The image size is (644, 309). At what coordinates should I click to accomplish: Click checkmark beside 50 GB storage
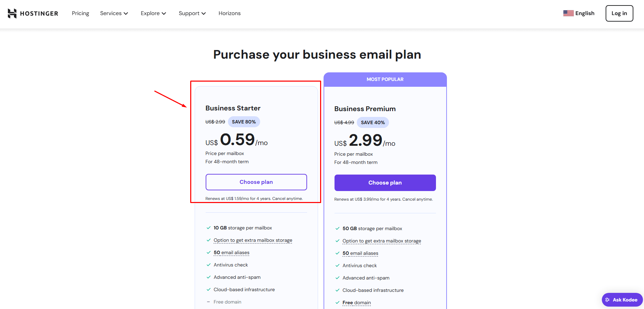coord(337,228)
